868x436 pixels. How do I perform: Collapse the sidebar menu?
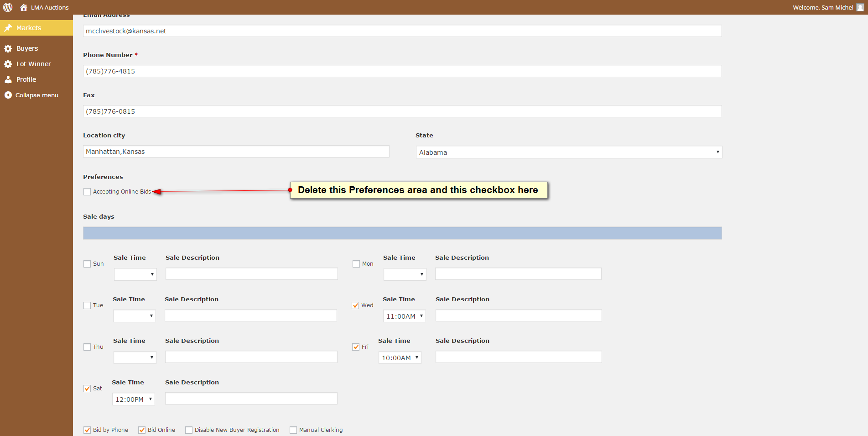(36, 95)
